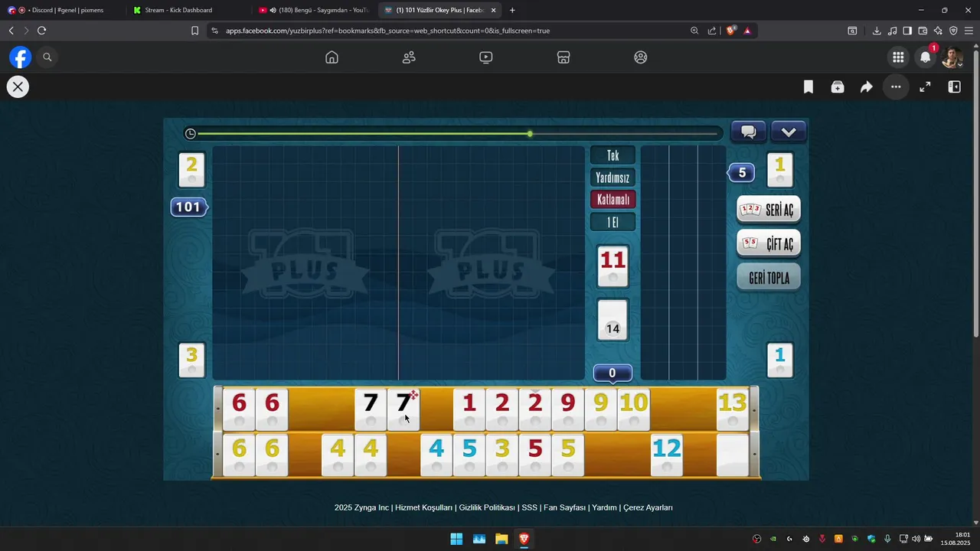Image resolution: width=980 pixels, height=551 pixels.
Task: Open the three-dot more options menu
Action: [896, 87]
